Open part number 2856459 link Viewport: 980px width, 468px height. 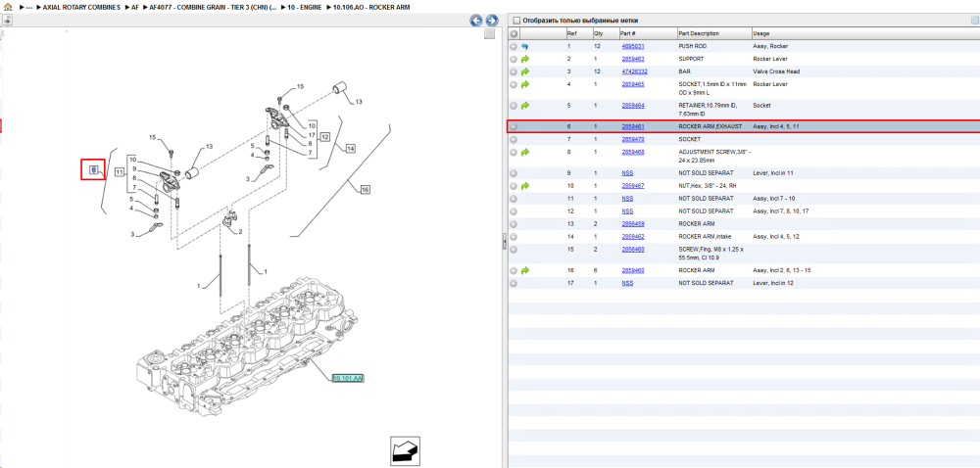coord(632,223)
